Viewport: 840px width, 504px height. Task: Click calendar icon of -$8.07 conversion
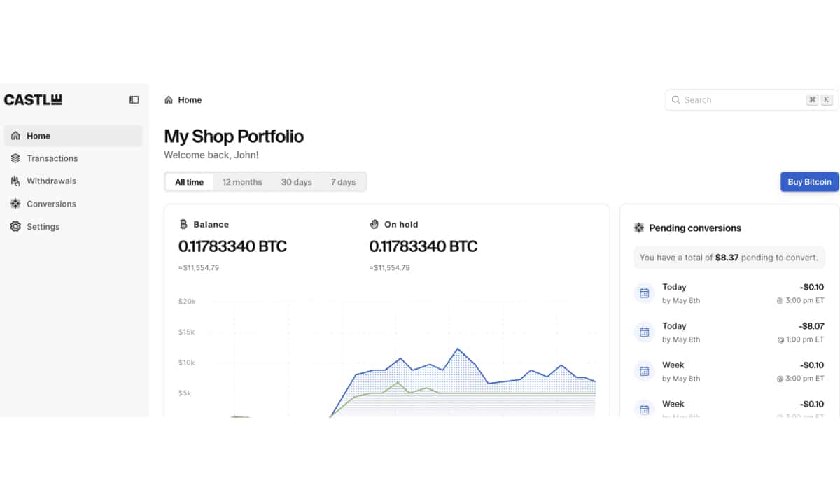[x=644, y=332]
